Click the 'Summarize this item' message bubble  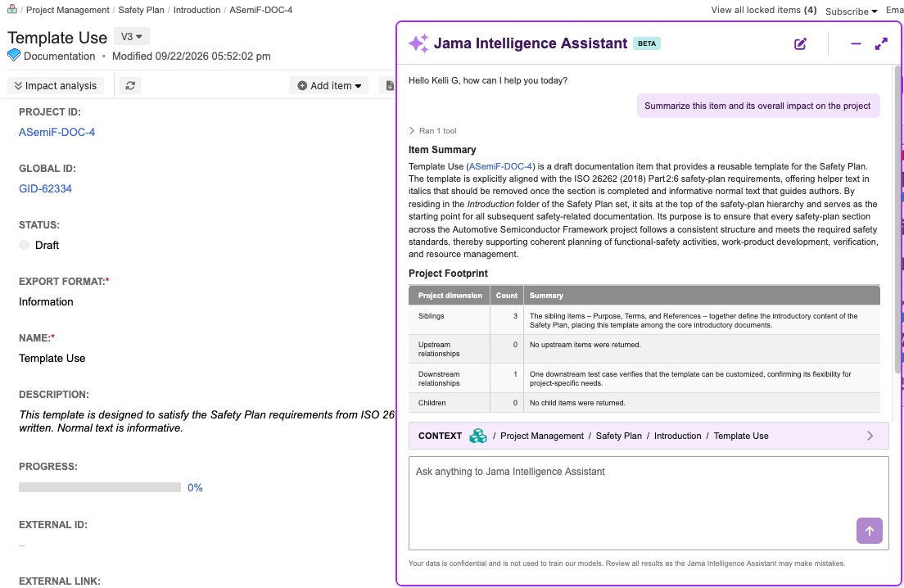[x=758, y=106]
